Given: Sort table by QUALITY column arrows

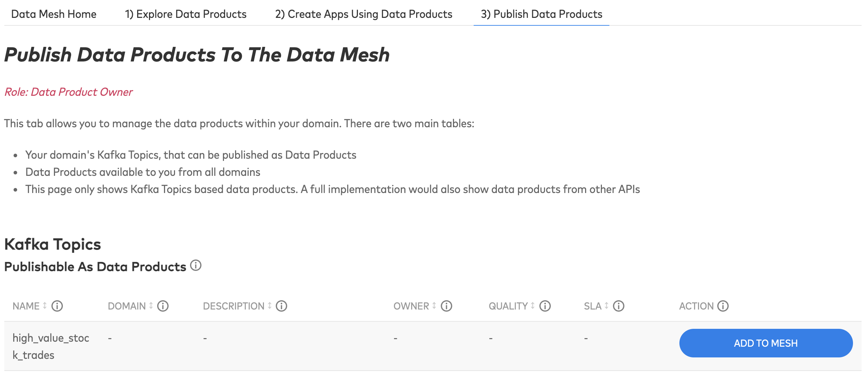Looking at the screenshot, I should click(x=533, y=306).
